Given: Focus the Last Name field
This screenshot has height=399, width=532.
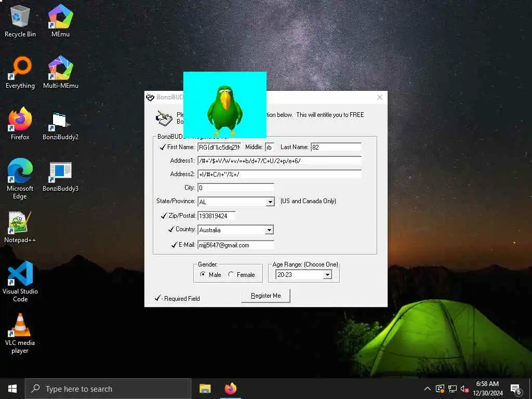Looking at the screenshot, I should (336, 147).
